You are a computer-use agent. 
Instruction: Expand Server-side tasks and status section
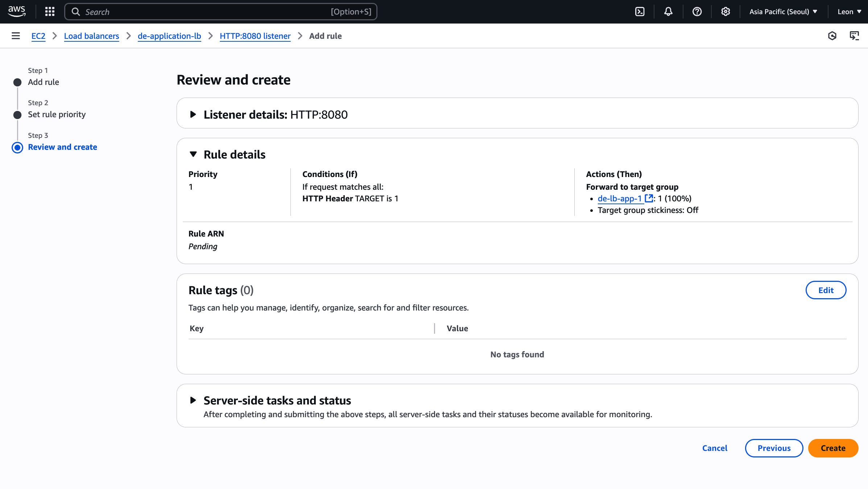coord(193,400)
